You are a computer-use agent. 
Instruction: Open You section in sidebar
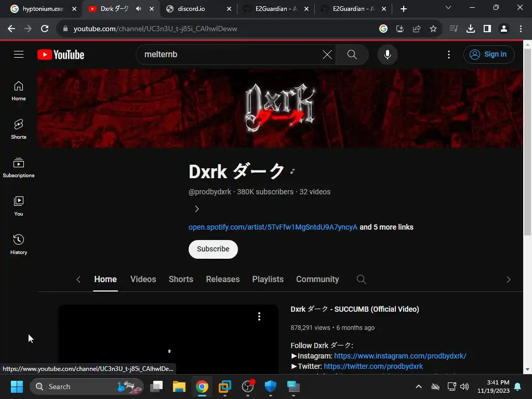click(19, 206)
